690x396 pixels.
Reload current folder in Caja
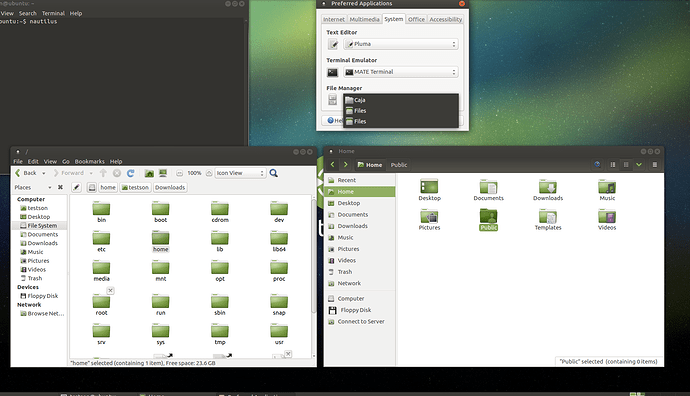[x=131, y=173]
